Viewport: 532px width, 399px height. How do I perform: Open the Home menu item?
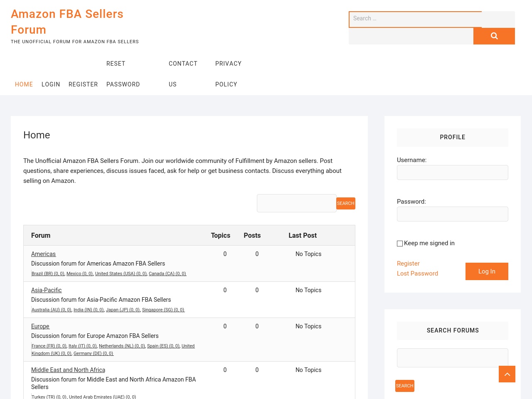[24, 84]
